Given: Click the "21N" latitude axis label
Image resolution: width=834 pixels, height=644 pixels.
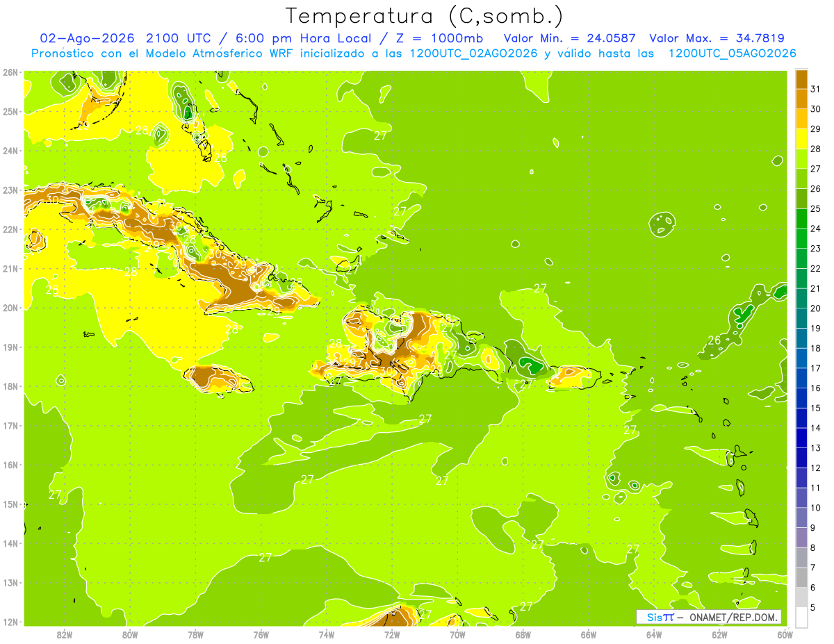Looking at the screenshot, I should click(10, 269).
